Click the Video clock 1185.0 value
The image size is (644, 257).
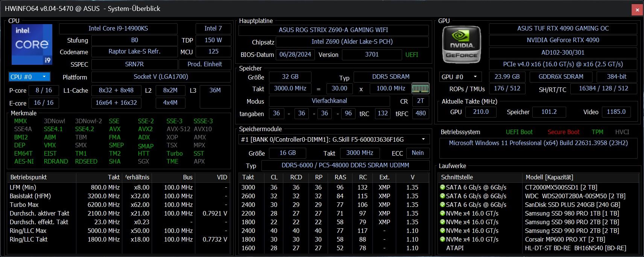click(616, 112)
